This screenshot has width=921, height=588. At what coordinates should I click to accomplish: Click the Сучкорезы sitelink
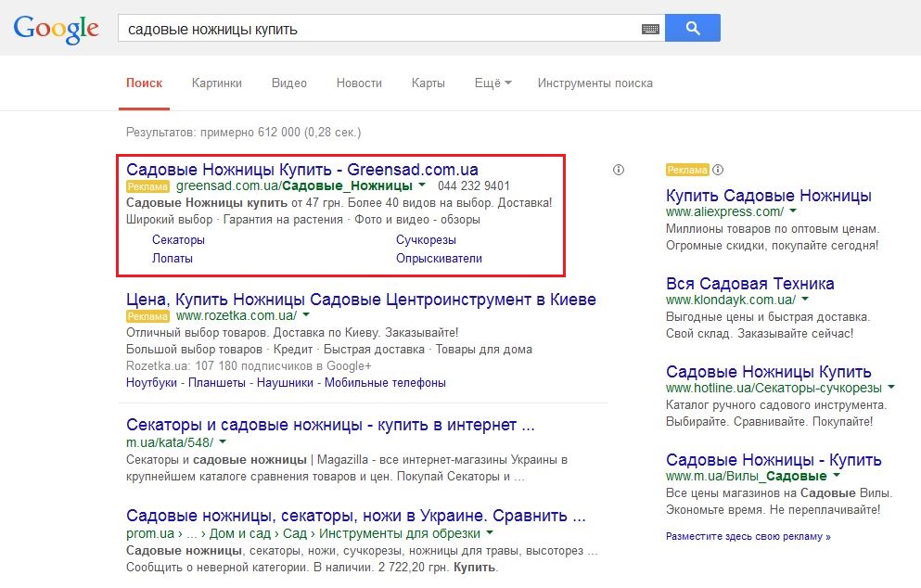pos(426,239)
